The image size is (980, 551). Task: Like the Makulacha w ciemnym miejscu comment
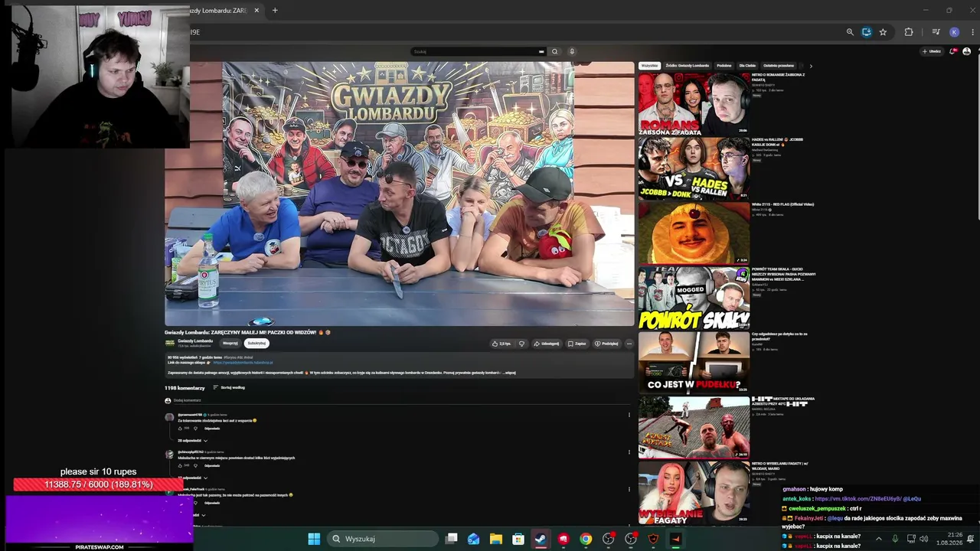181,465
